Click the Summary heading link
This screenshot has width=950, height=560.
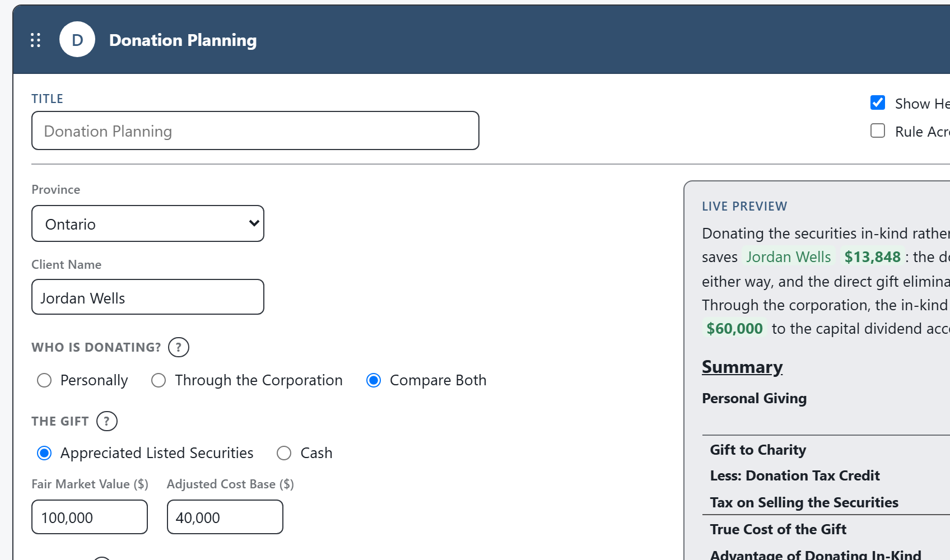tap(742, 367)
